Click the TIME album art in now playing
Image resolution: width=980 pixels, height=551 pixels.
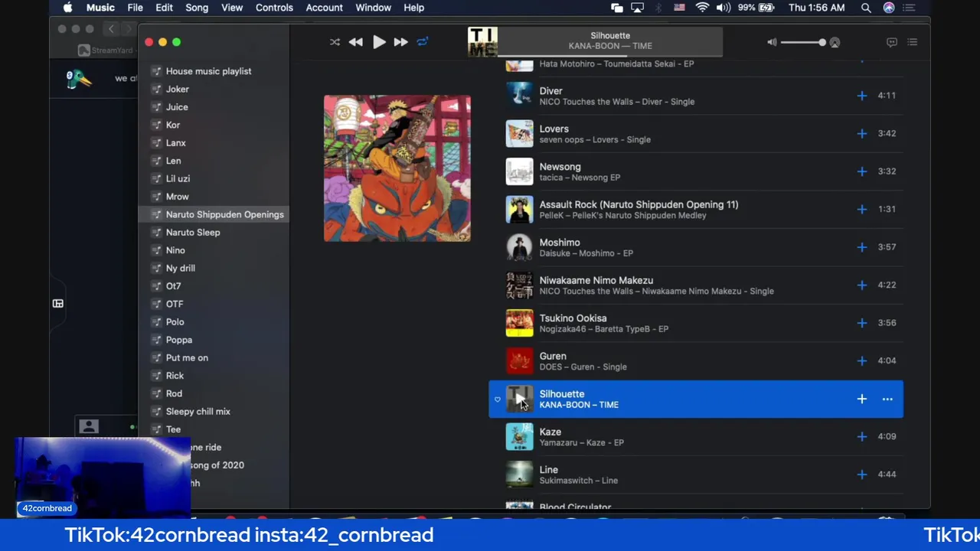(482, 42)
